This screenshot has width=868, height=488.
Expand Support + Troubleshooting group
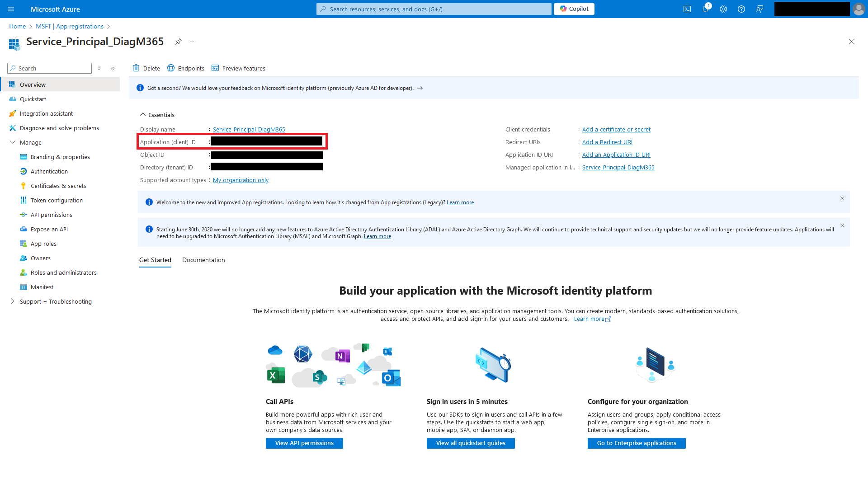click(13, 301)
